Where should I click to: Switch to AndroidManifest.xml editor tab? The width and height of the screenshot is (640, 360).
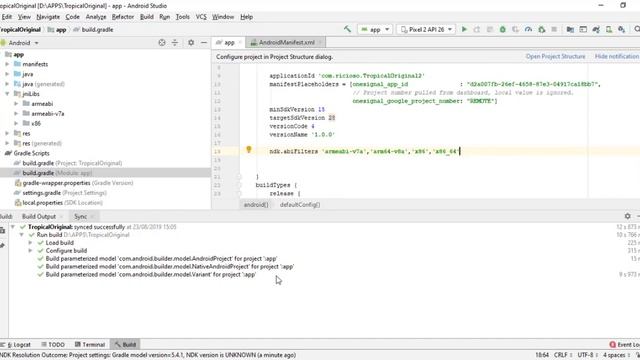(x=287, y=42)
